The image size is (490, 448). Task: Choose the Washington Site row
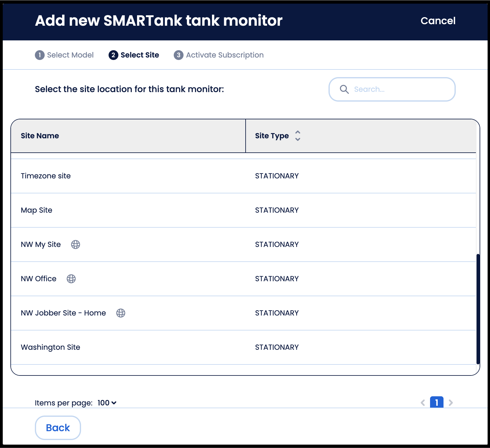pos(243,347)
